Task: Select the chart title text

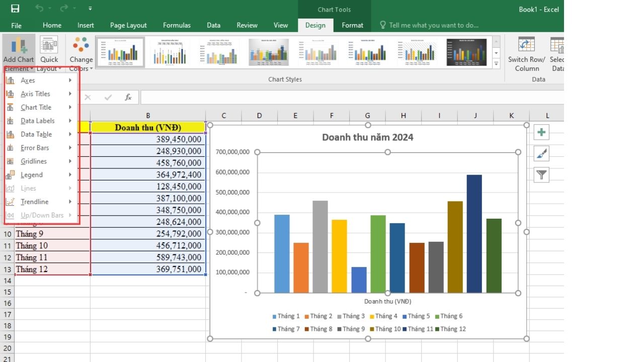Action: (x=367, y=137)
